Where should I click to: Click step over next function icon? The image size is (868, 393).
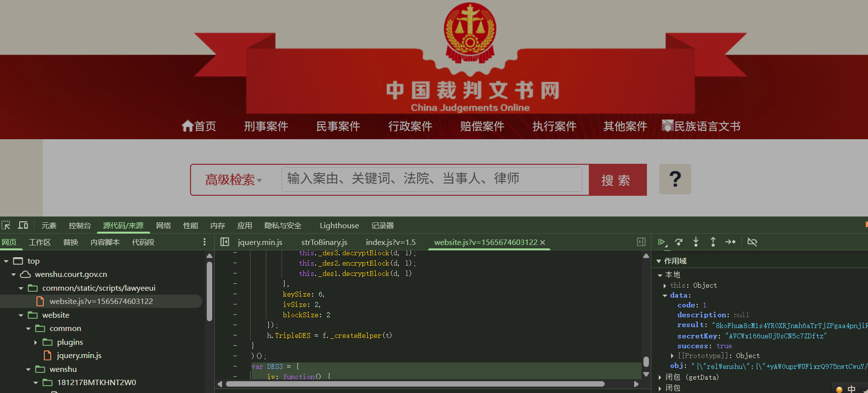click(679, 242)
